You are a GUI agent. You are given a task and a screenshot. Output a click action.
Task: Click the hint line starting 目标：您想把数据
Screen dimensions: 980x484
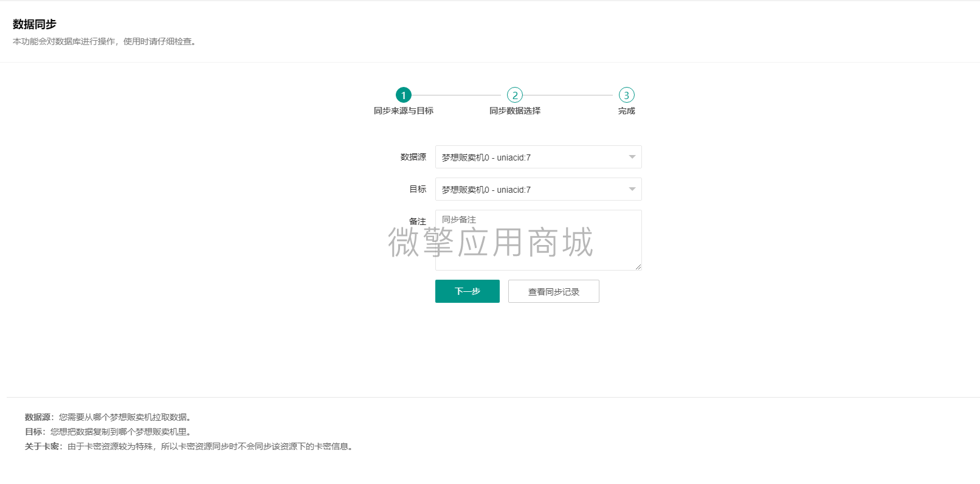tap(109, 432)
